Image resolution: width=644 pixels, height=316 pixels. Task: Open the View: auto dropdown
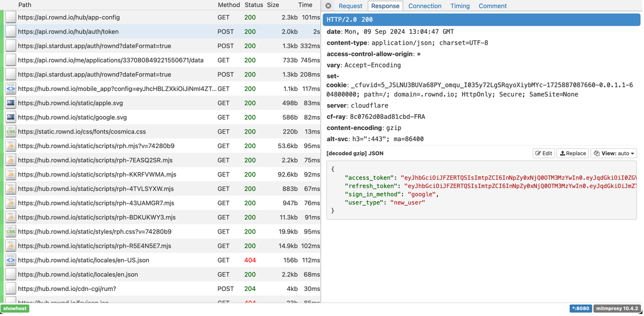(614, 153)
